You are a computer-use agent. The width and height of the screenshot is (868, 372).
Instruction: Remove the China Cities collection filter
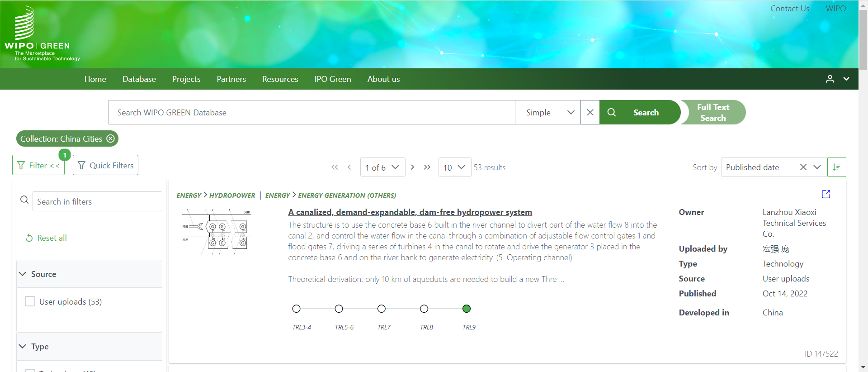[111, 139]
